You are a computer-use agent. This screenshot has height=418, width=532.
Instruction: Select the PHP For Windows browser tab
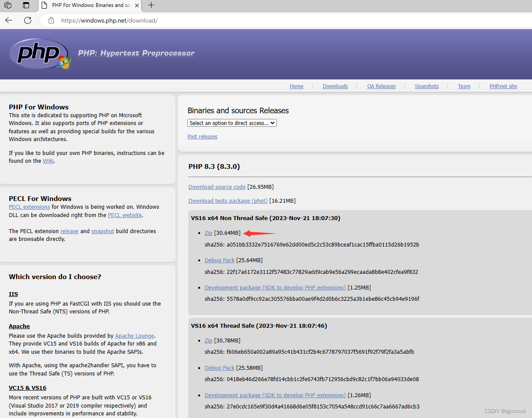91,5
